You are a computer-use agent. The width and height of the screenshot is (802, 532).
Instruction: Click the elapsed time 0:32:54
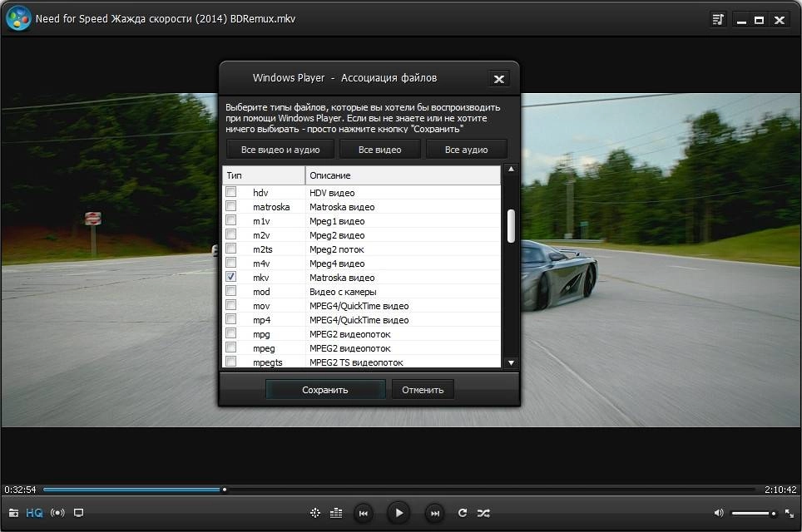[x=21, y=490]
